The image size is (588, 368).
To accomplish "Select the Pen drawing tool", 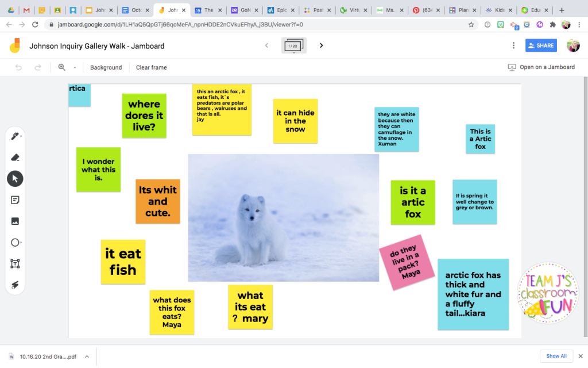I will (15, 136).
